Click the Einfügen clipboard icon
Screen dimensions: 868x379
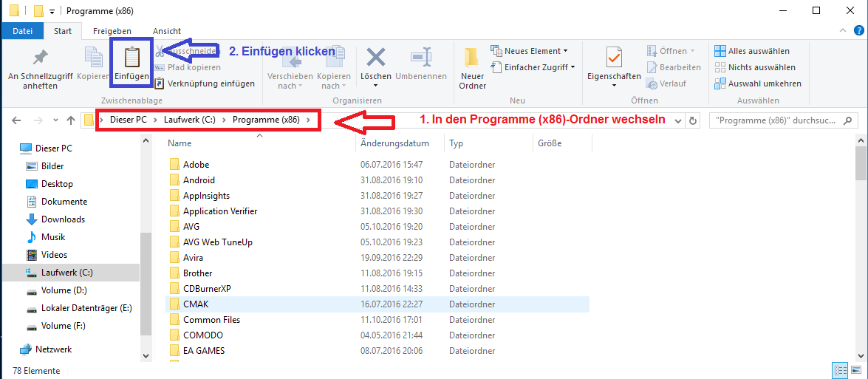(x=131, y=58)
